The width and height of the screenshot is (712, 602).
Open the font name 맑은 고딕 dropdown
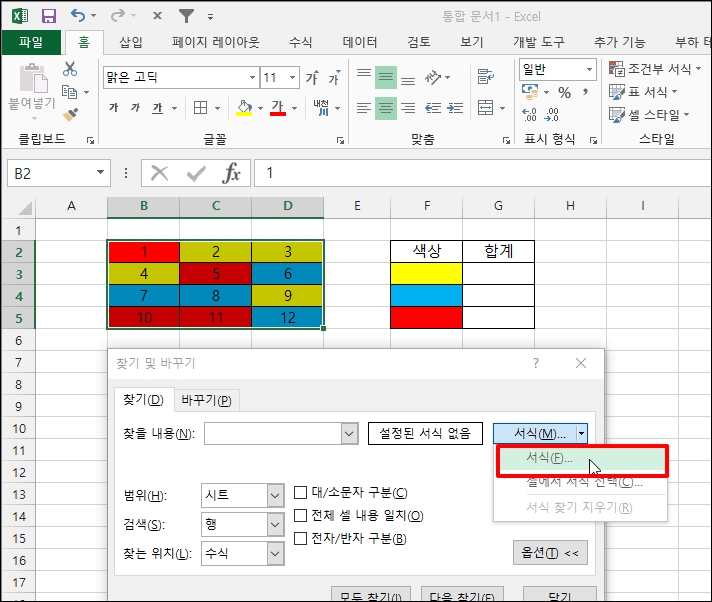tap(252, 78)
